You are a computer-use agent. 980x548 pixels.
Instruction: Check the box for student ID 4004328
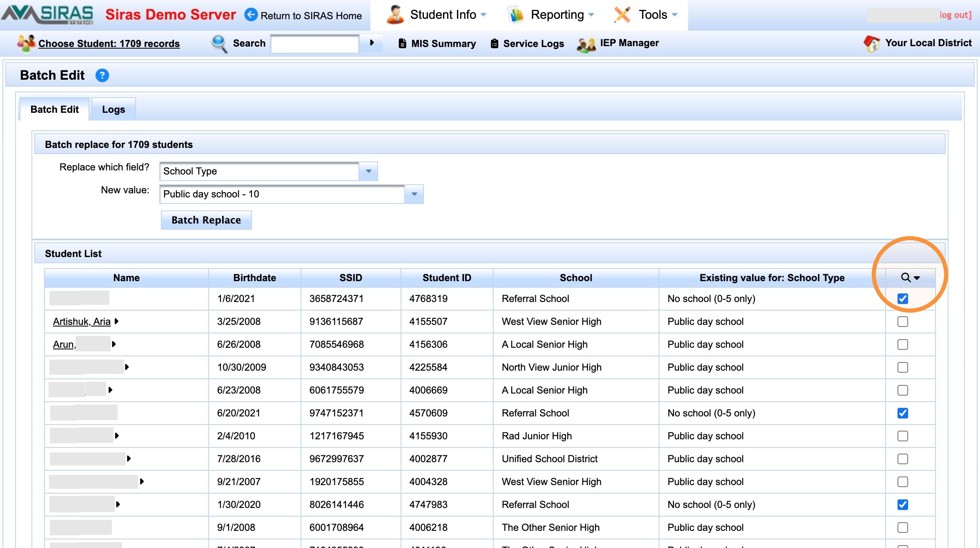click(903, 482)
